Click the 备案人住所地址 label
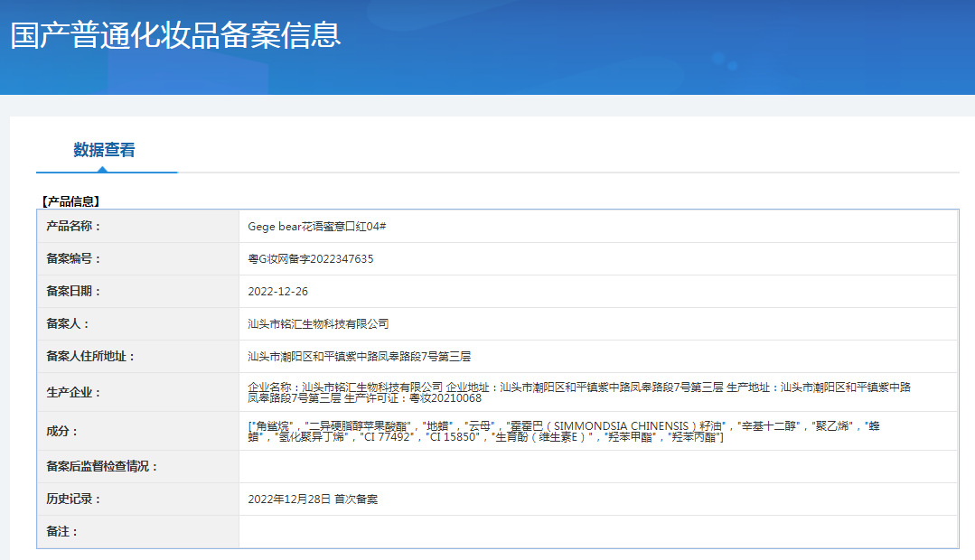This screenshot has height=560, width=975. click(x=90, y=356)
